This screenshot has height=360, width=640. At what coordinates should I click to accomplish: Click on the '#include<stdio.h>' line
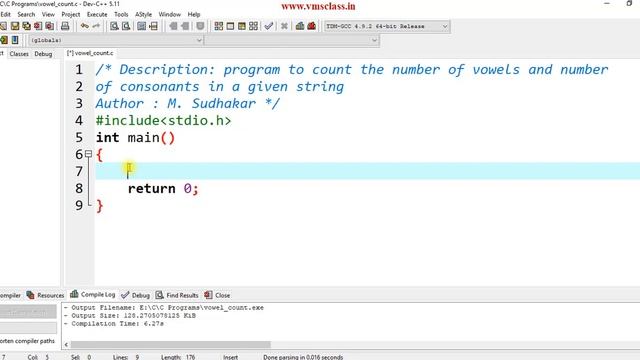point(163,121)
